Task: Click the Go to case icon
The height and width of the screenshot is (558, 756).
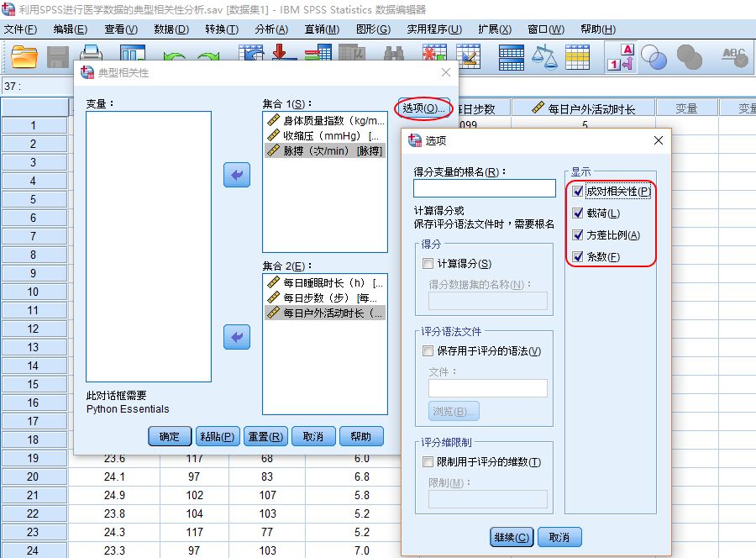Action: [251, 53]
